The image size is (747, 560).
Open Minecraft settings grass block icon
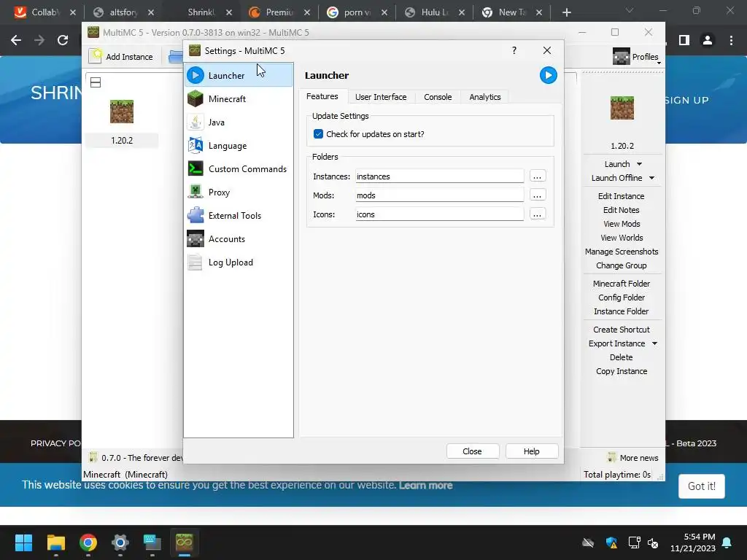196,98
